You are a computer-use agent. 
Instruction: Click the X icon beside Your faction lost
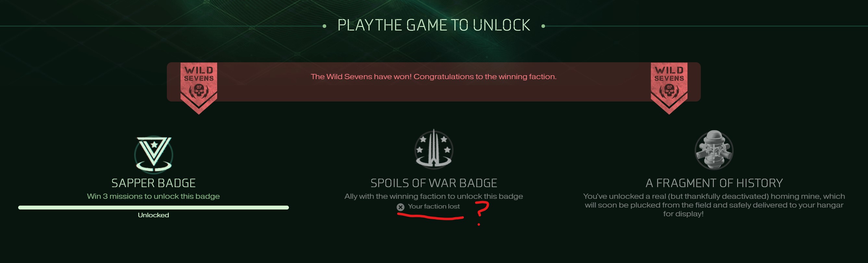click(400, 207)
